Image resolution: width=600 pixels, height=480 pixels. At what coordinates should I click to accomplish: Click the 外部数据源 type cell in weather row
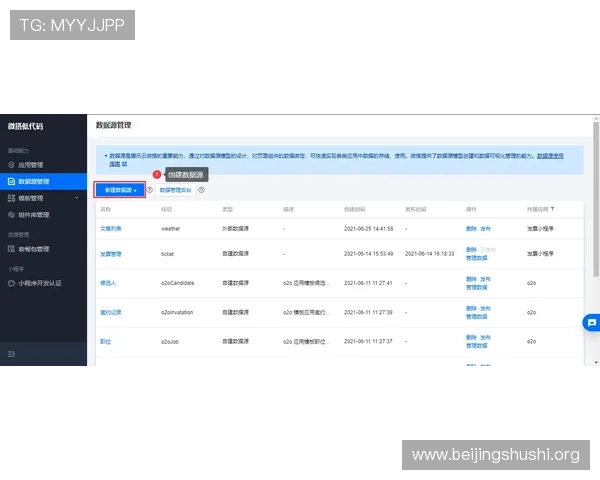pos(235,229)
